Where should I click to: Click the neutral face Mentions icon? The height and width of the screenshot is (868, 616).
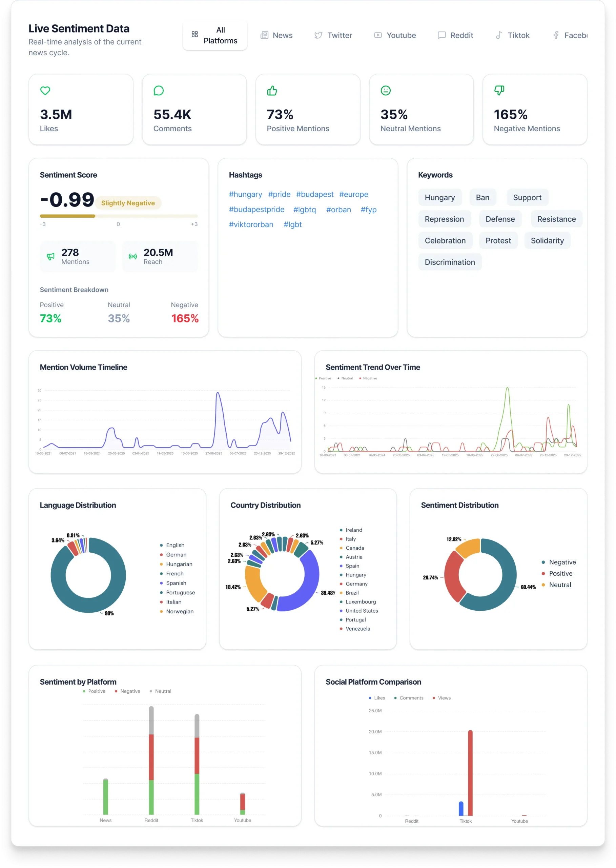click(x=385, y=91)
